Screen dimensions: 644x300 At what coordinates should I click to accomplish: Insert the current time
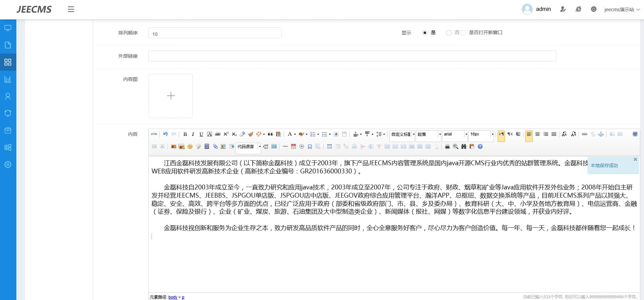[302, 146]
